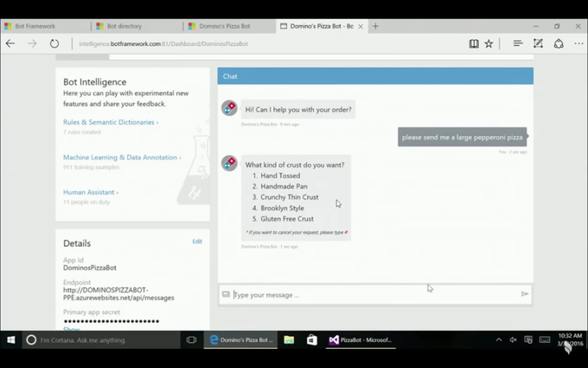Switch to PizzaBot Visual Studio taskbar item

361,339
